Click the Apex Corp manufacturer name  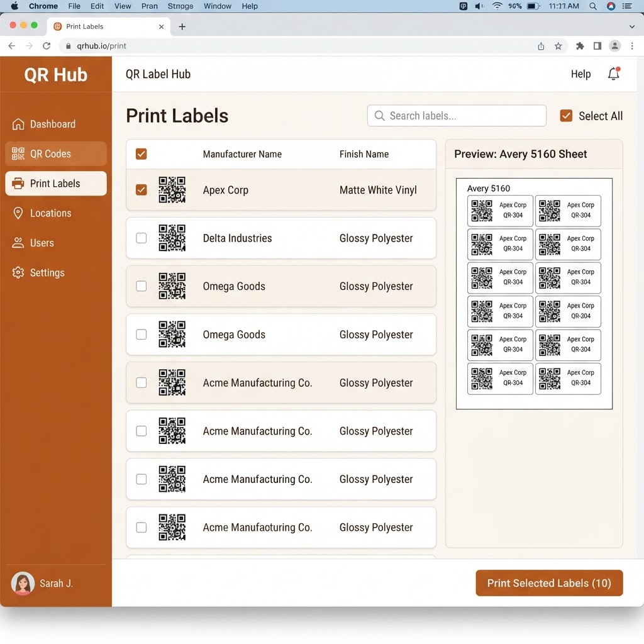coord(226,190)
